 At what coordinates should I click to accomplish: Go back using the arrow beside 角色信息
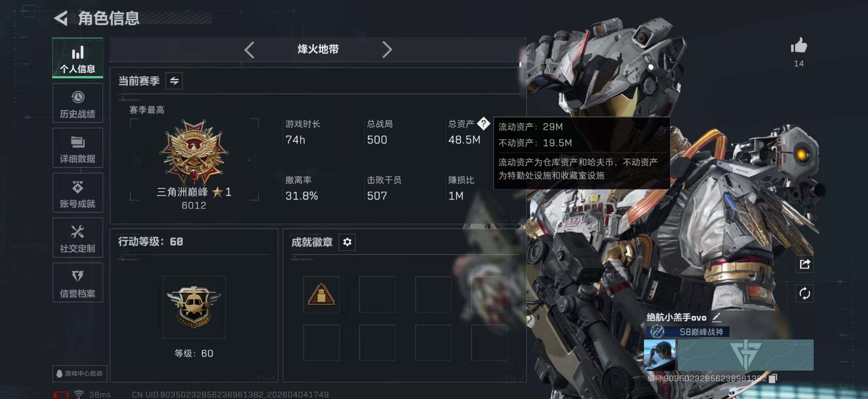click(x=61, y=18)
